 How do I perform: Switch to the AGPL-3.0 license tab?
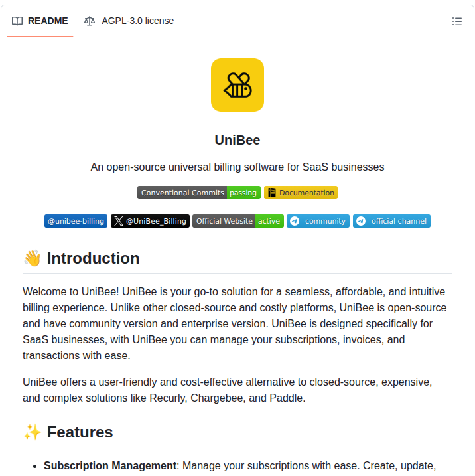129,21
